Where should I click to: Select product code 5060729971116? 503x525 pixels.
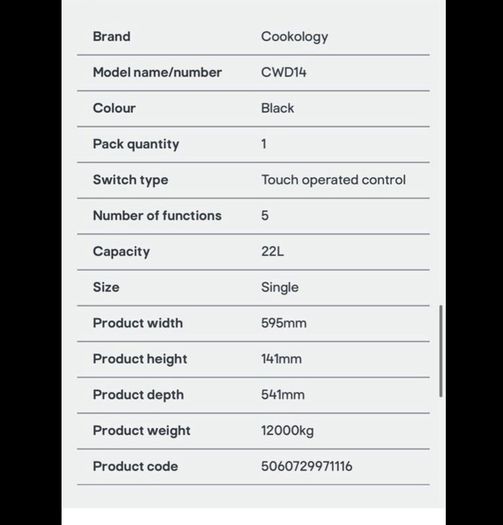(x=306, y=466)
